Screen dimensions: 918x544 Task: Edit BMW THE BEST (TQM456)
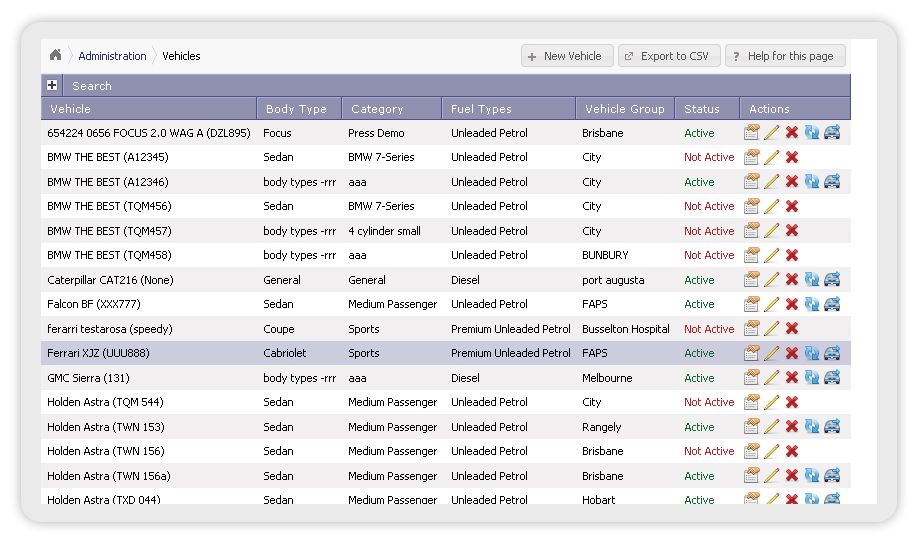coord(772,206)
